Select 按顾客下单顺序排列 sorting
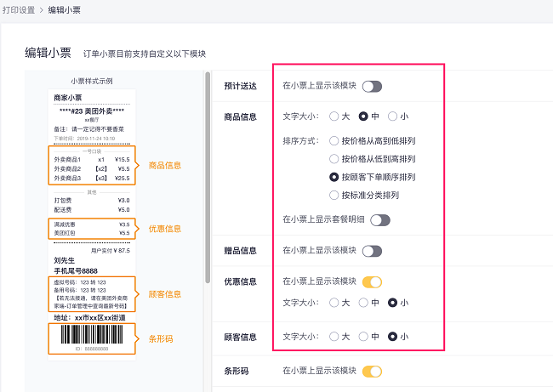 [334, 177]
